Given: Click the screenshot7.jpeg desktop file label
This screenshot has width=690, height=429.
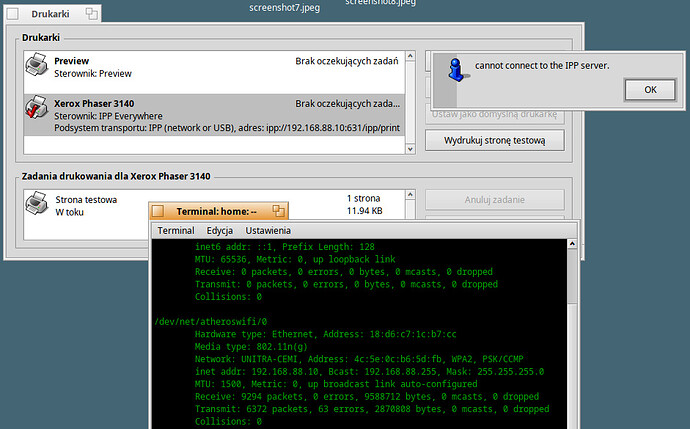Looking at the screenshot, I should (x=284, y=8).
